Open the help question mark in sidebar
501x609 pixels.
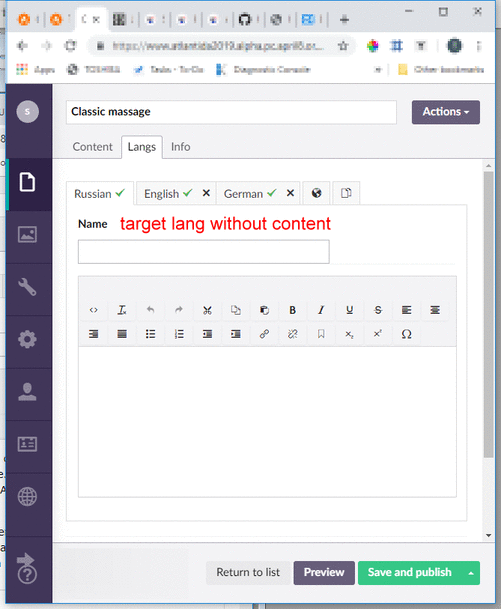click(28, 574)
